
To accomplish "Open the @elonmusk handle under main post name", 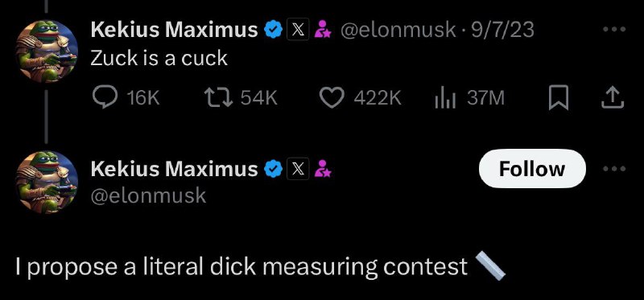I will (x=148, y=195).
